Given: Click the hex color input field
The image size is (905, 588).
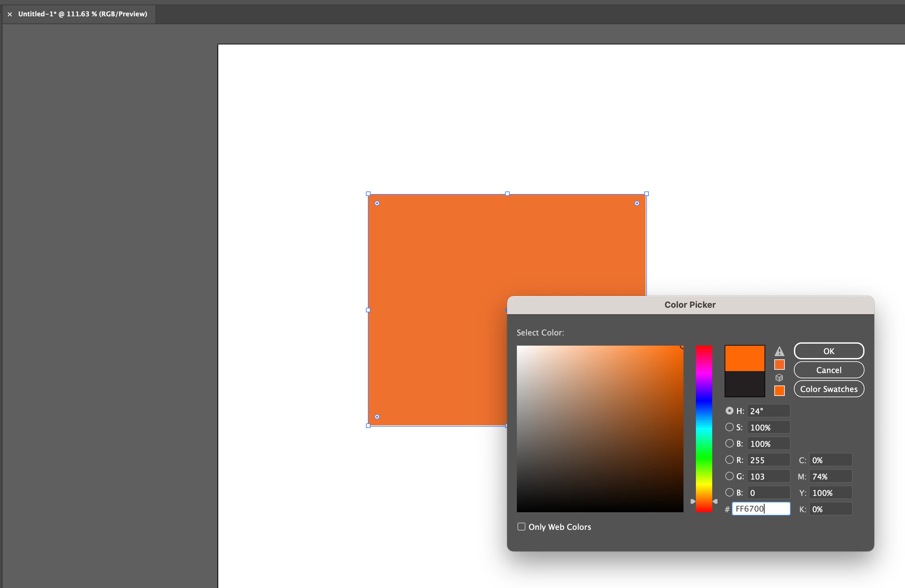Looking at the screenshot, I should 761,509.
